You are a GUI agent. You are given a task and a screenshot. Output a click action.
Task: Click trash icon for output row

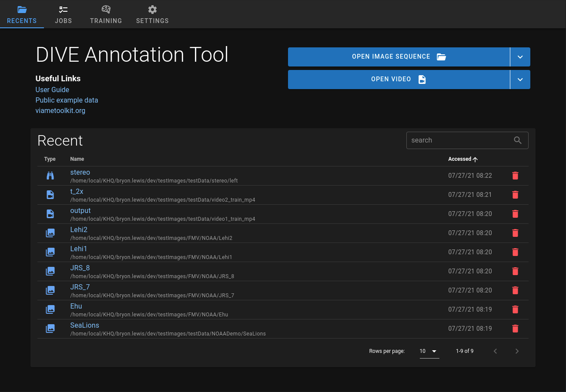click(x=515, y=214)
